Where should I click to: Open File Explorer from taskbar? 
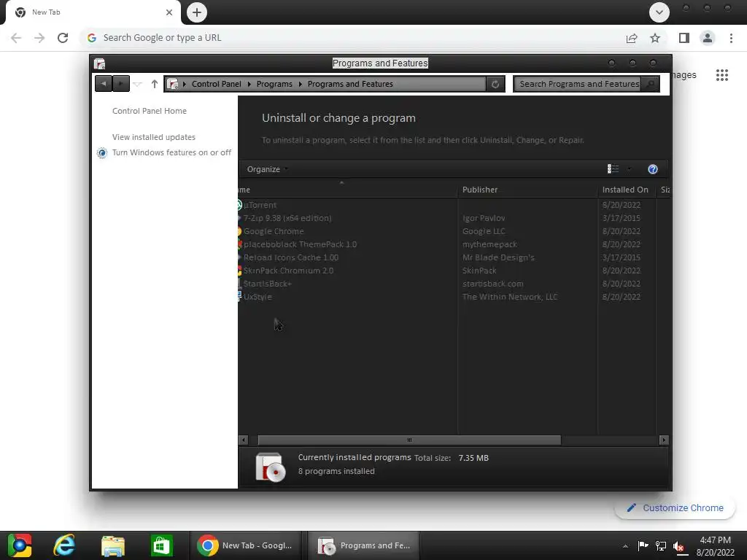[113, 545]
